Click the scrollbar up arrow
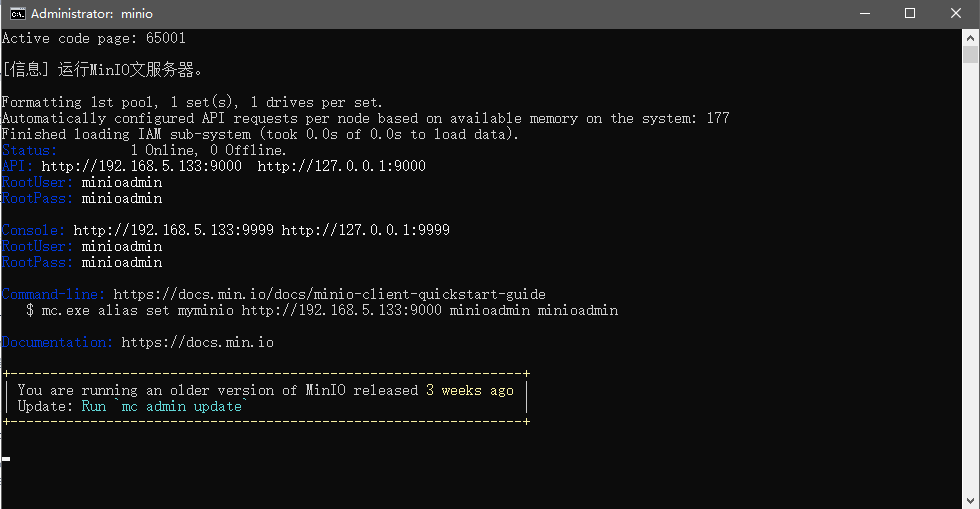 tap(971, 36)
